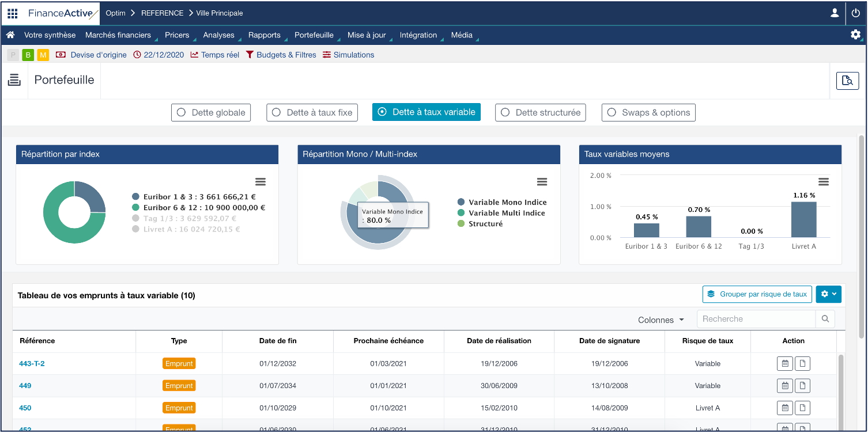Click the home icon in navigation bar
868x433 pixels.
click(x=10, y=35)
